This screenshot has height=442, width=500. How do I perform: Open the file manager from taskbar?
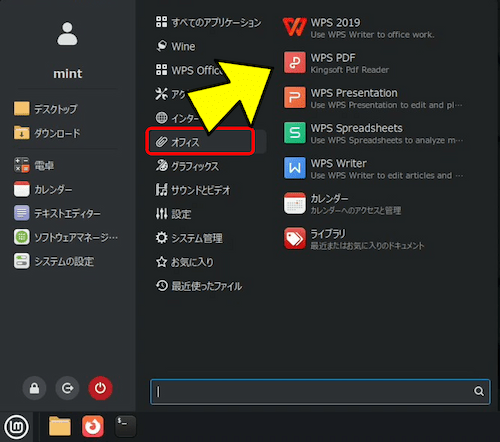60,426
